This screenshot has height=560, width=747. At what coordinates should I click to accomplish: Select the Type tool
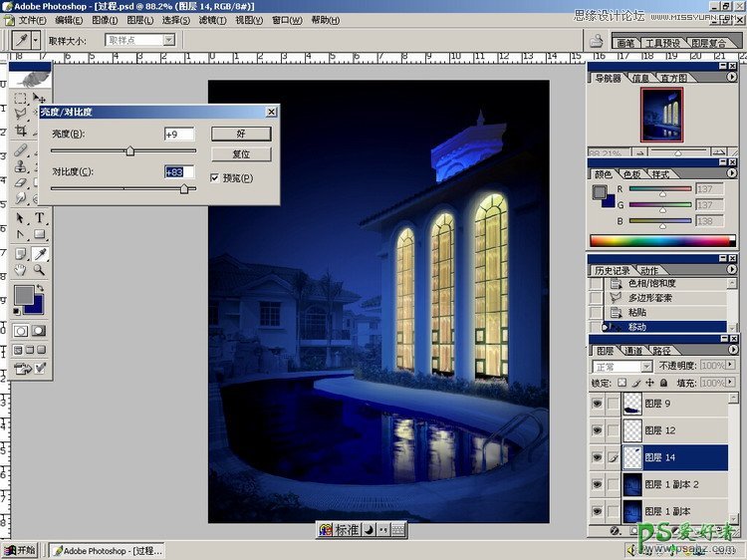40,218
